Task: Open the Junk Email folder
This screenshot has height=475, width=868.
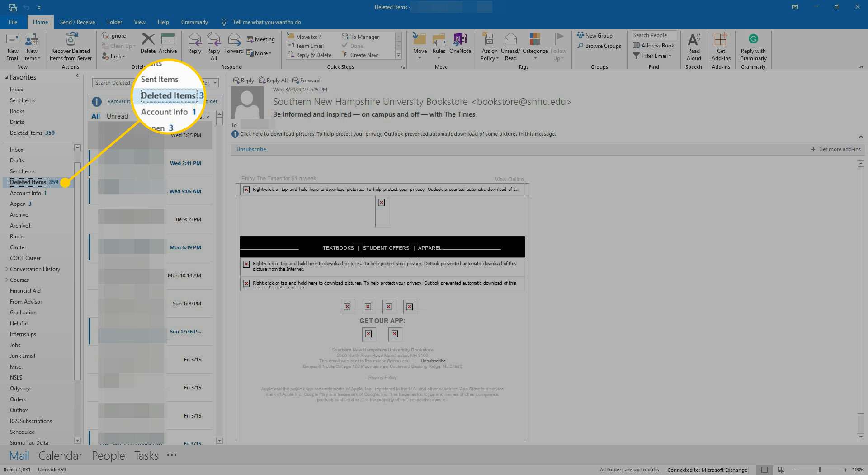Action: 22,356
